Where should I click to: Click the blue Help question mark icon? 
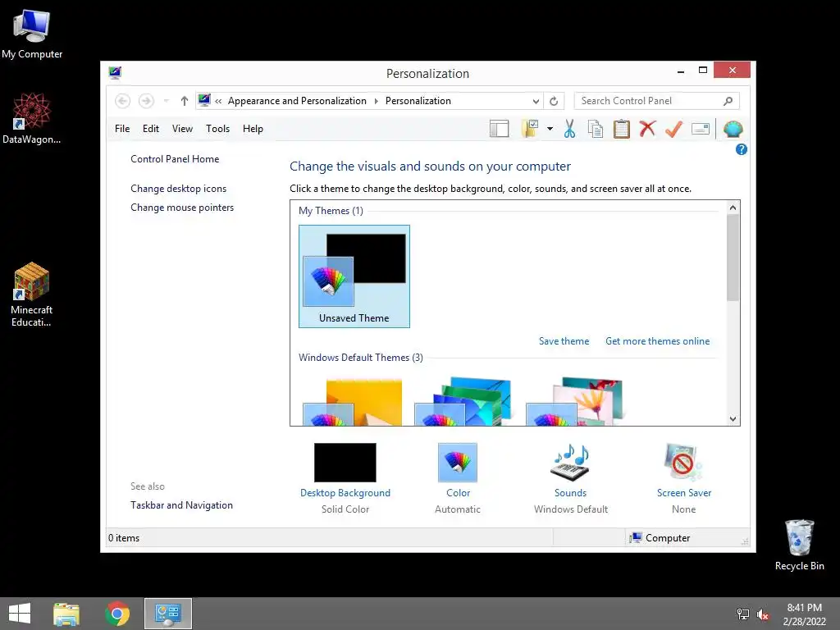[742, 149]
